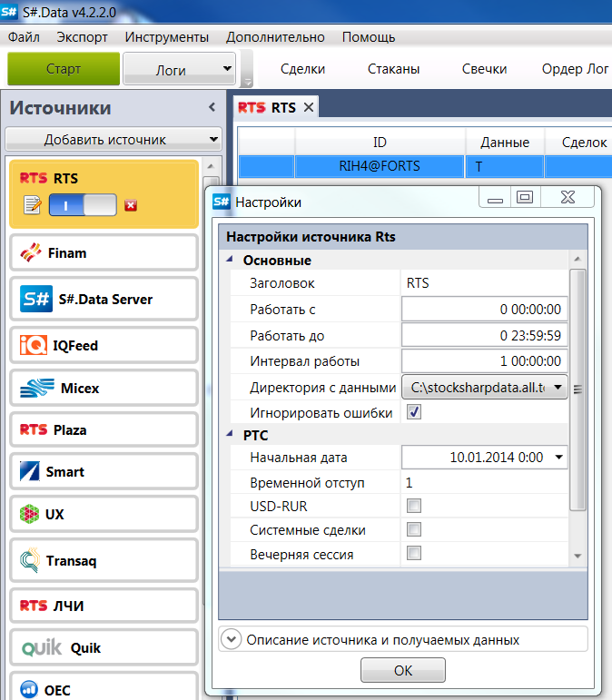Click the green Старт button
This screenshot has height=700, width=612.
(x=64, y=69)
